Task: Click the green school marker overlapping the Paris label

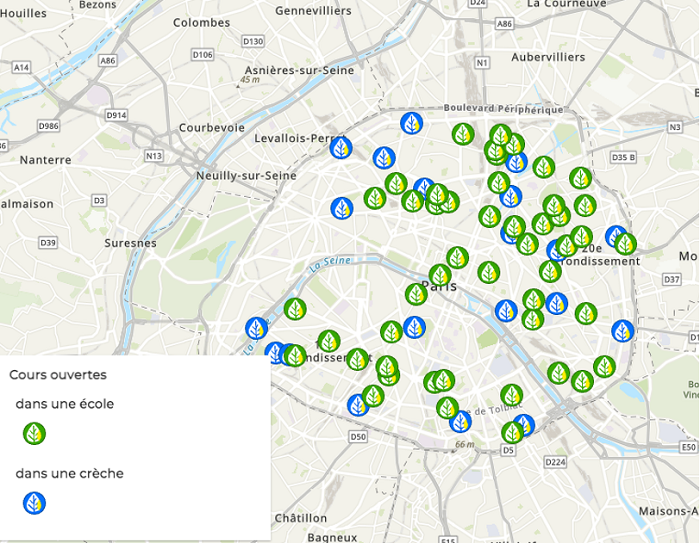Action: 440,275
